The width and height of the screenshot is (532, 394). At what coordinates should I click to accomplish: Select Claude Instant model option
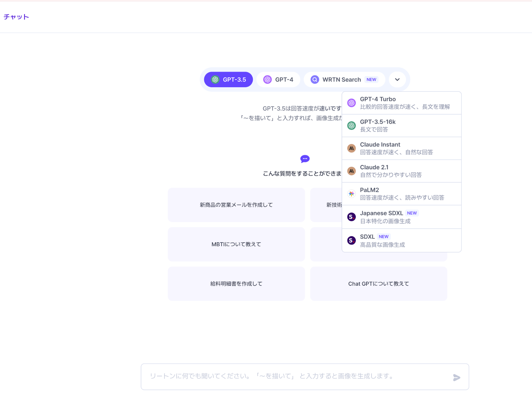pos(402,148)
